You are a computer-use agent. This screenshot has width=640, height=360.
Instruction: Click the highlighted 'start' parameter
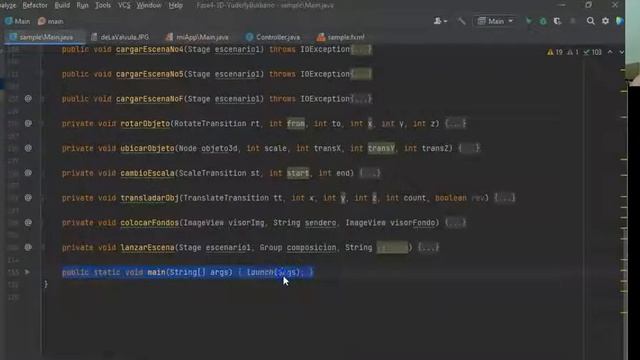coord(298,173)
